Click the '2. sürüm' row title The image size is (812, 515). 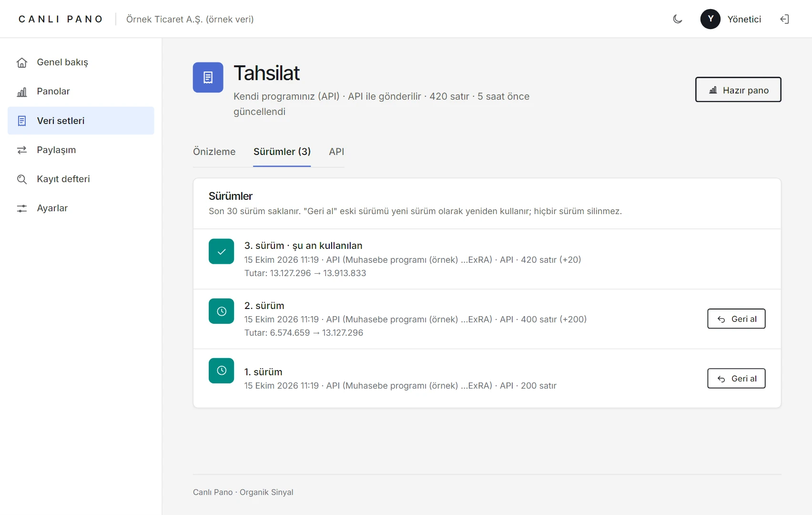click(x=264, y=306)
